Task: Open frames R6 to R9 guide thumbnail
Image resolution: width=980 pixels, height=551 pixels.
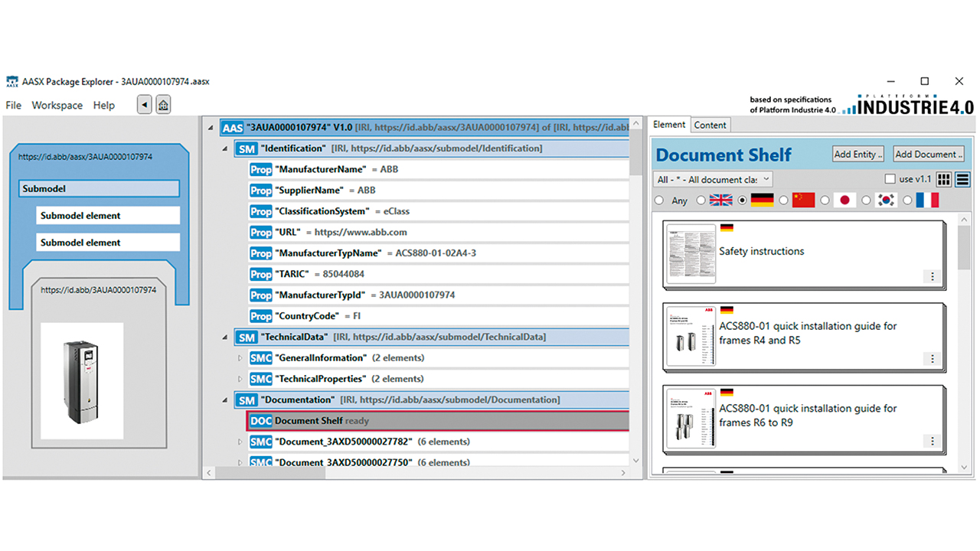Action: [691, 419]
